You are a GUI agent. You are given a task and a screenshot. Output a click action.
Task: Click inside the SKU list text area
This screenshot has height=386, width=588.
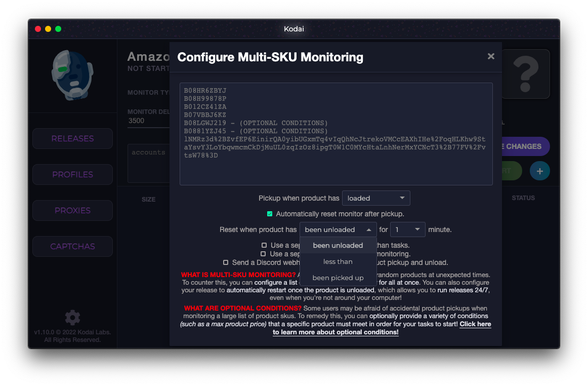(336, 134)
